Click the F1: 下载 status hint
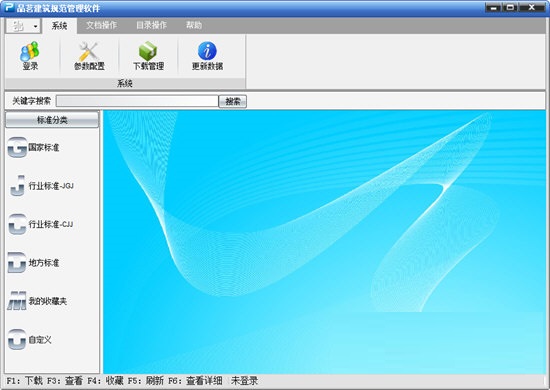The height and width of the screenshot is (390, 550). pyautogui.click(x=25, y=381)
